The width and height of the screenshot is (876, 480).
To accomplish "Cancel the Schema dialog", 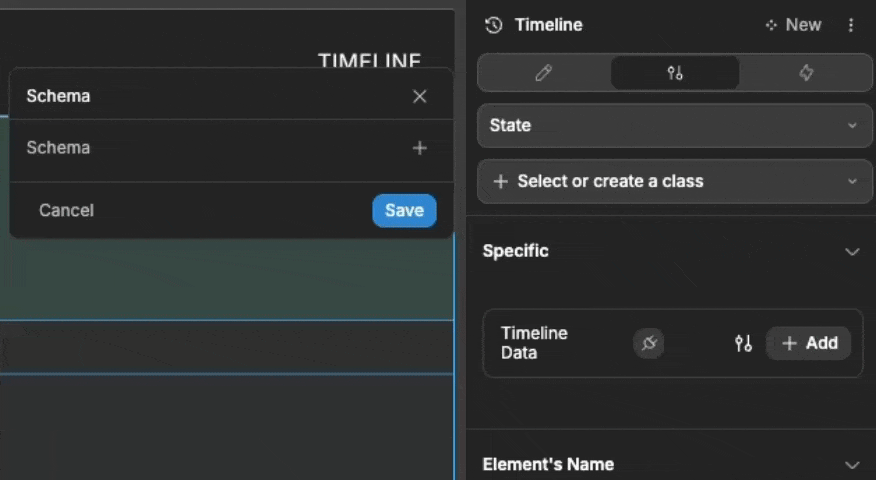I will click(66, 211).
